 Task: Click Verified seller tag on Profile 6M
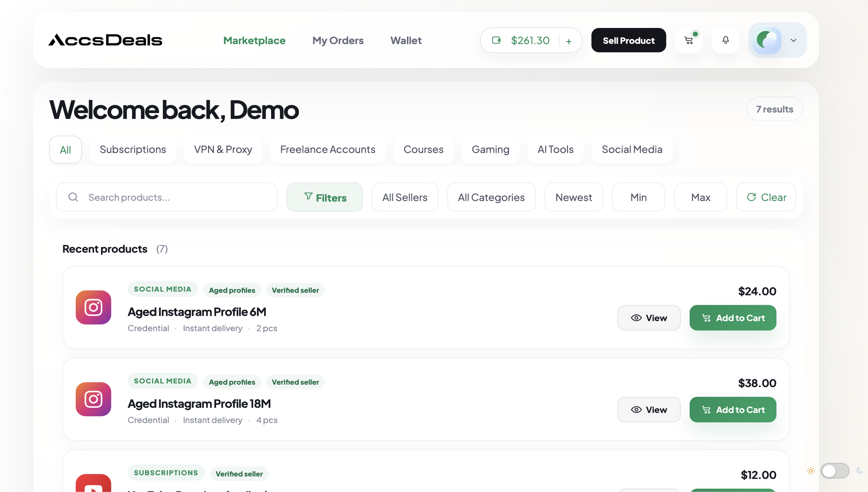295,290
